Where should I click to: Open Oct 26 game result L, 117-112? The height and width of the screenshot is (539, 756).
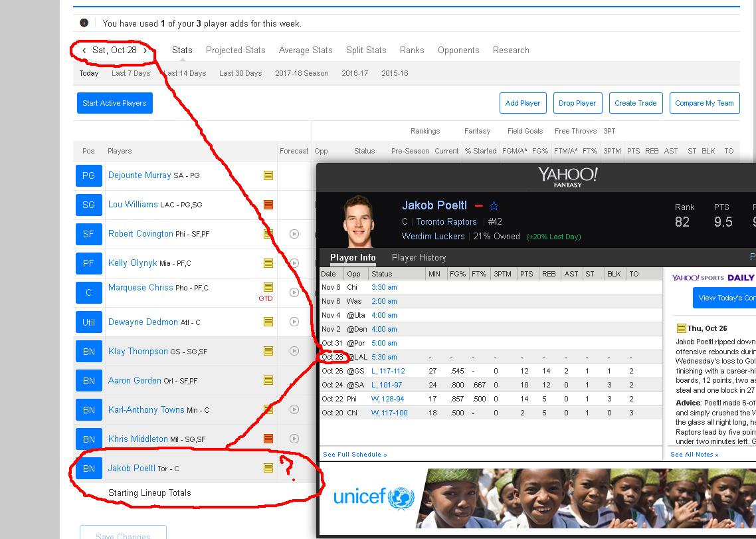tap(388, 371)
